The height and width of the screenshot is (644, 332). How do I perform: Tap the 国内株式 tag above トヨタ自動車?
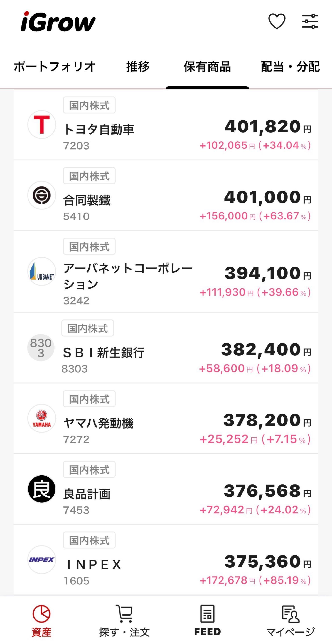89,105
